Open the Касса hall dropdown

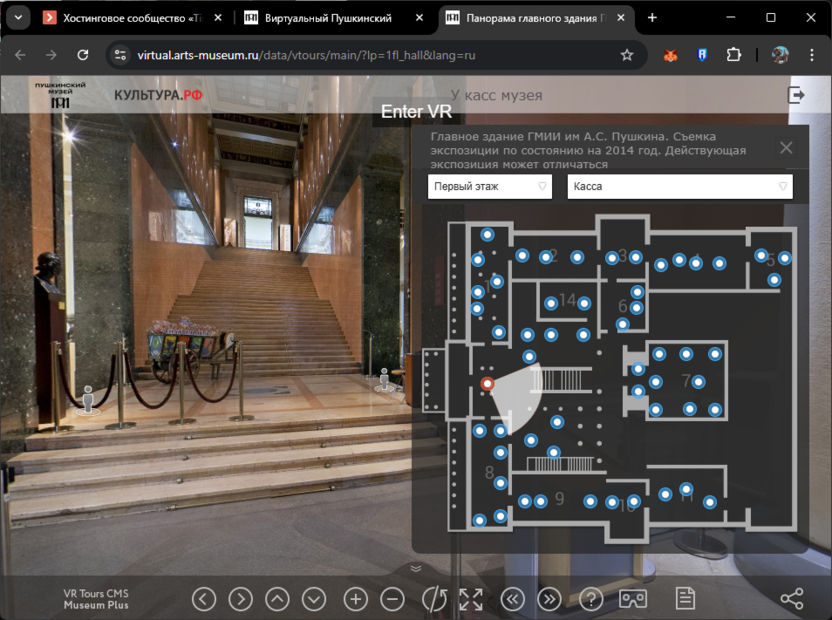tap(680, 186)
